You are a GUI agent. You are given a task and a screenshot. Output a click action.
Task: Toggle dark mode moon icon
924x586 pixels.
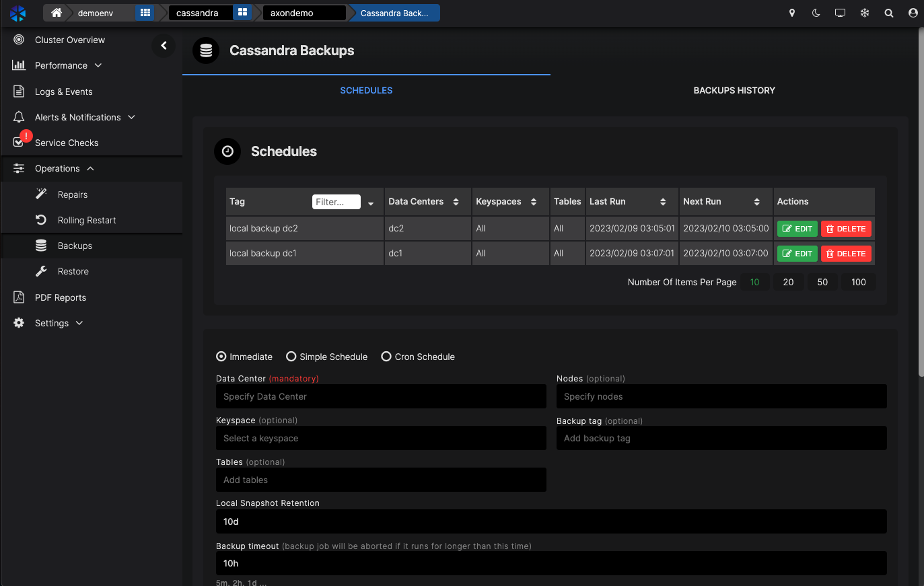click(816, 13)
